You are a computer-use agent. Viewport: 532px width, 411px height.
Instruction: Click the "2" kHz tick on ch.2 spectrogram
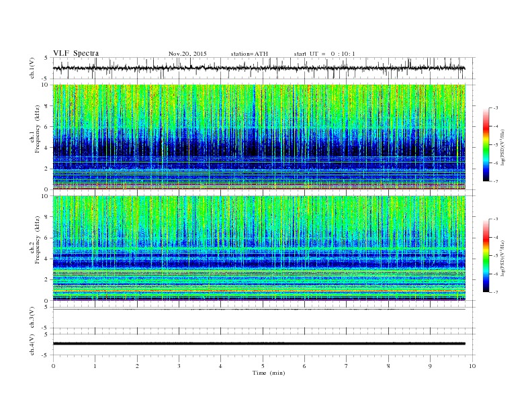(x=47, y=280)
